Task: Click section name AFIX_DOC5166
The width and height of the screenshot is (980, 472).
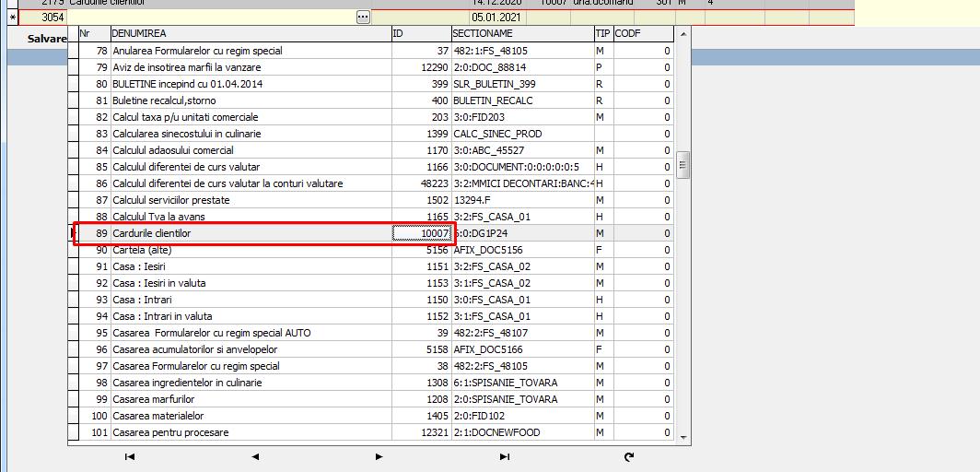Action: coord(522,349)
